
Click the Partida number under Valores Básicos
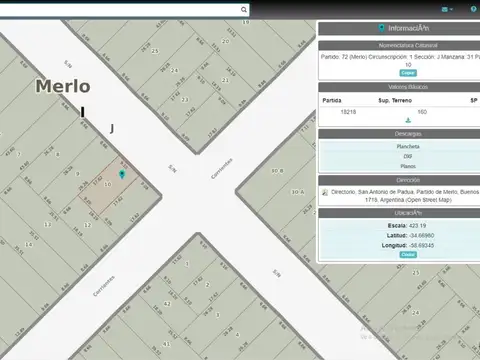tap(348, 112)
